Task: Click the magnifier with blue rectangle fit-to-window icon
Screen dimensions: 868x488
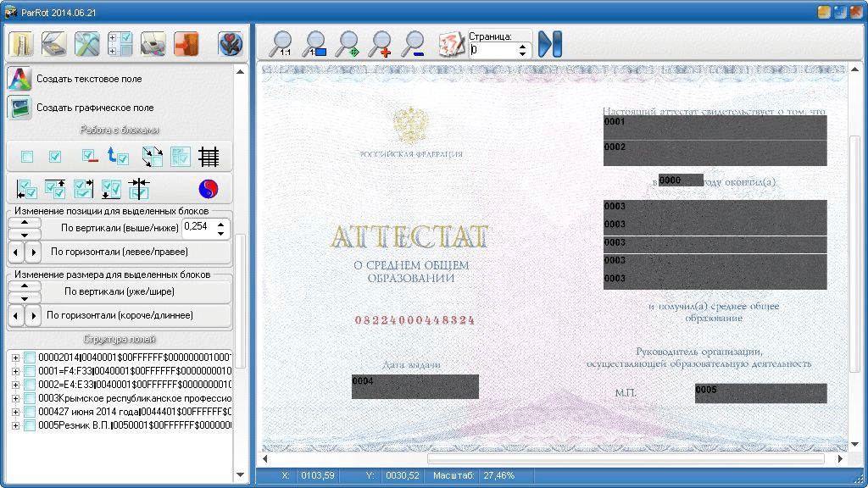Action: (315, 44)
